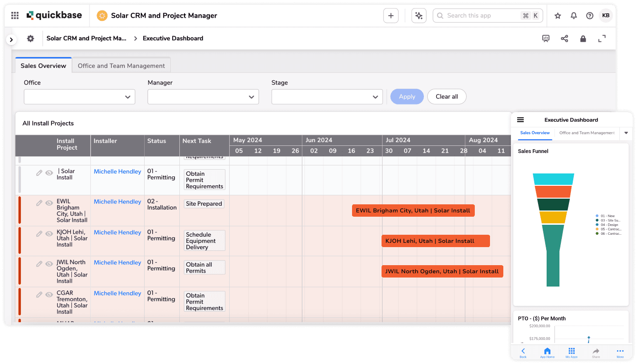Screen dimensions: 637x364
Task: Open Solar CRM and Project Ma... breadcrumb
Action: 87,38
